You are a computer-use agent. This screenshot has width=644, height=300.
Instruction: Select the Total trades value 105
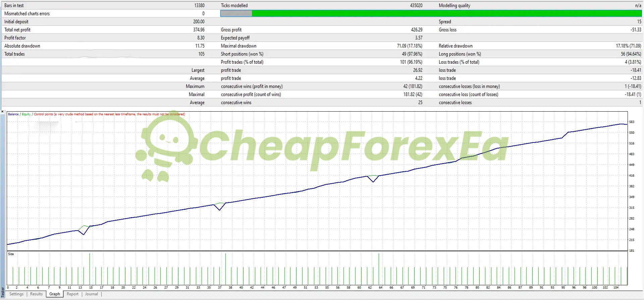click(x=201, y=54)
